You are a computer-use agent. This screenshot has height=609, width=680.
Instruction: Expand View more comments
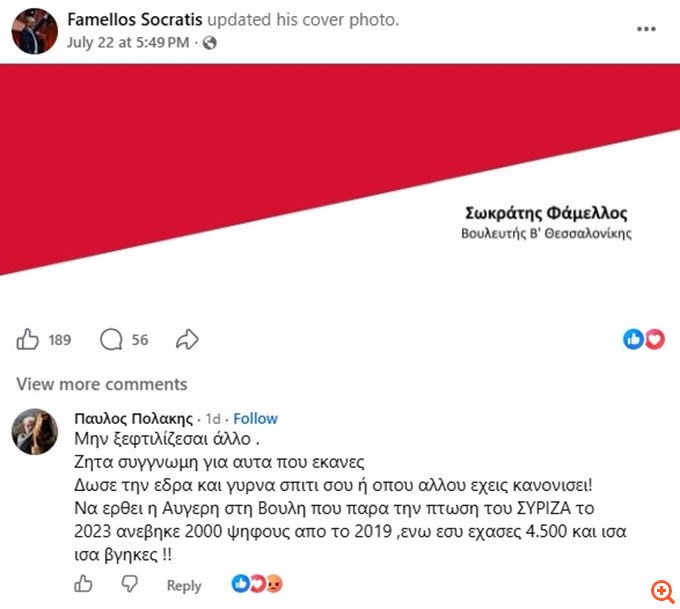point(102,384)
